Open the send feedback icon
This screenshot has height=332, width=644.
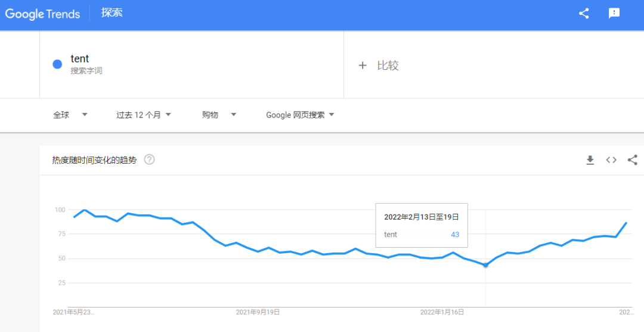[614, 13]
